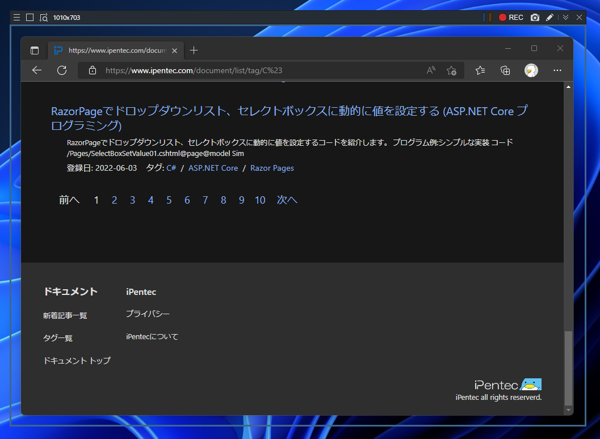600x439 pixels.
Task: Go to page 5
Action: tap(169, 200)
